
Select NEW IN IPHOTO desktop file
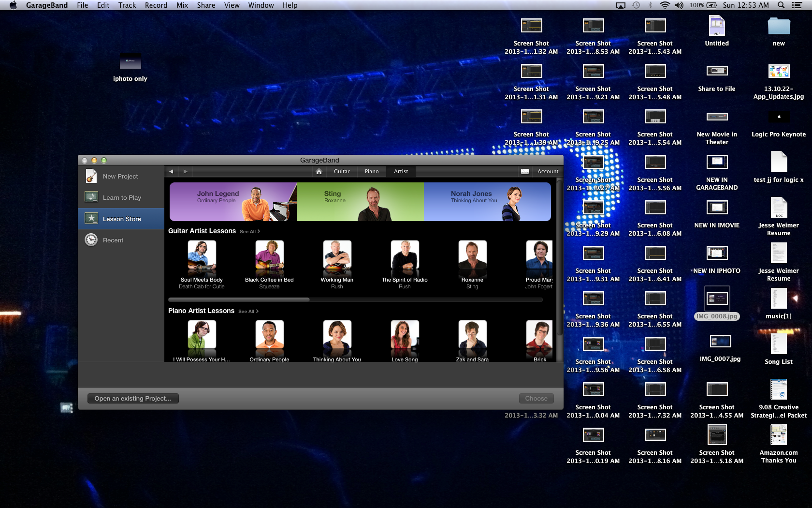tap(717, 260)
